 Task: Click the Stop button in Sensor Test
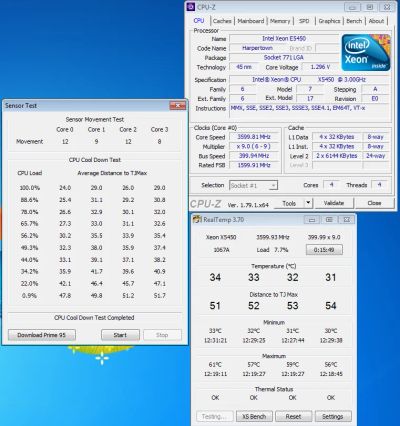tap(162, 335)
